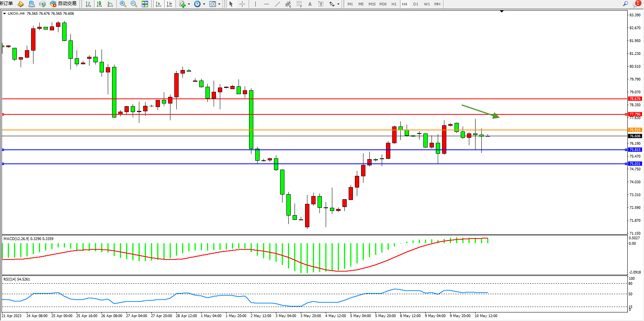Click the zoom out magnifier icon
Screen dimensions: 644x321
(134, 4)
